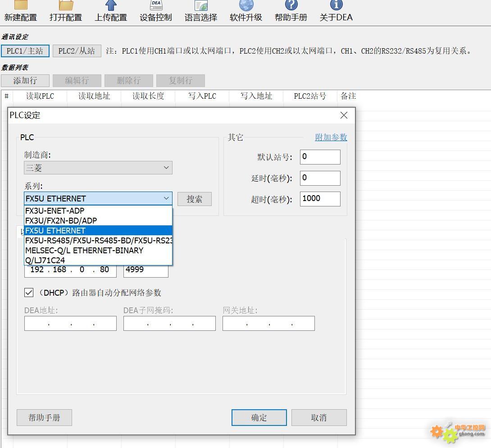The image size is (491, 448).
Task: Switch to the PLC1/主站 tab
Action: coord(25,51)
